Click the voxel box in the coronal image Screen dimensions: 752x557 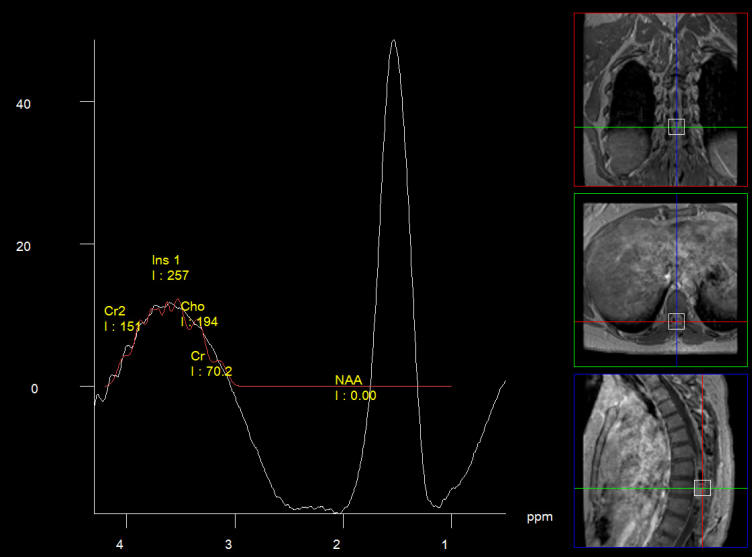(x=676, y=126)
